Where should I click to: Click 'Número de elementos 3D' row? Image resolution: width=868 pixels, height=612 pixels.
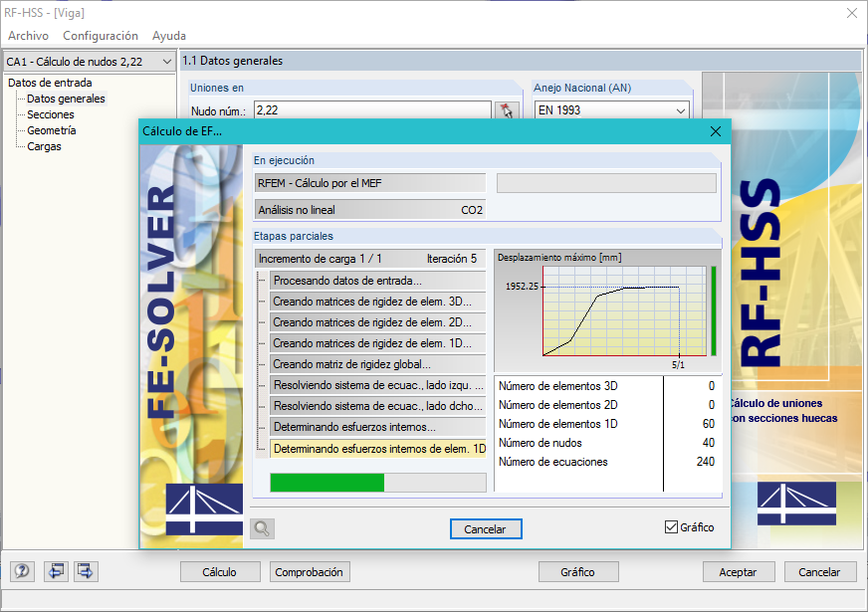point(607,386)
